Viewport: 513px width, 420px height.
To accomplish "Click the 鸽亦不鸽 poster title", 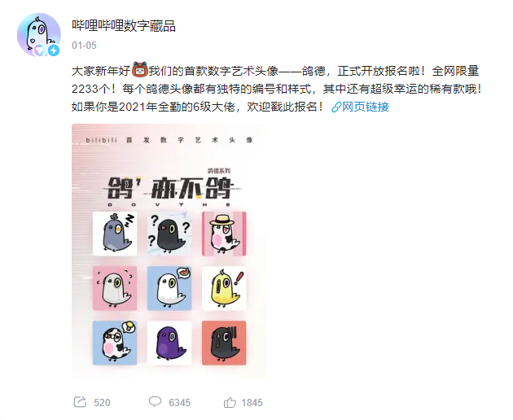I will [170, 188].
